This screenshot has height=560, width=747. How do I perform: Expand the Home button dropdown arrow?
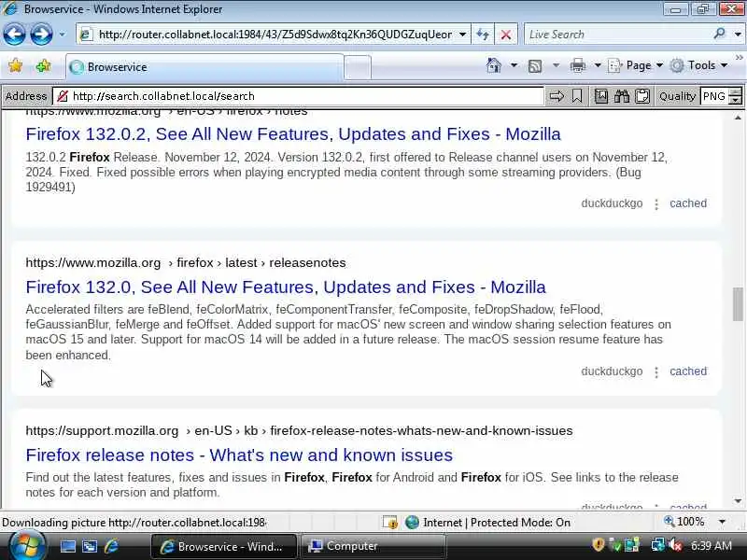pyautogui.click(x=514, y=65)
